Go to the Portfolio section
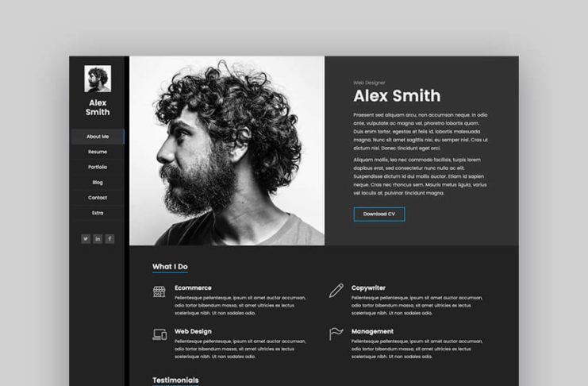This screenshot has height=386, width=588. coord(98,167)
